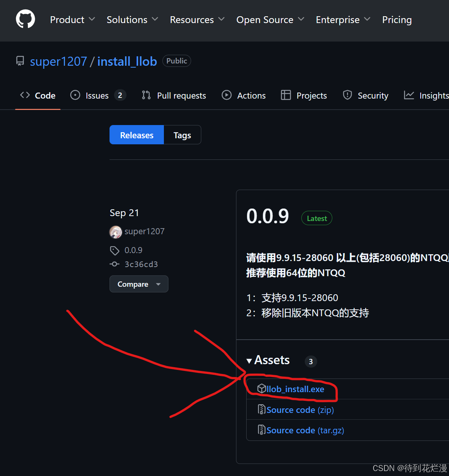The image size is (449, 476).
Task: Click the Issues circle-dot icon
Action: click(x=75, y=95)
